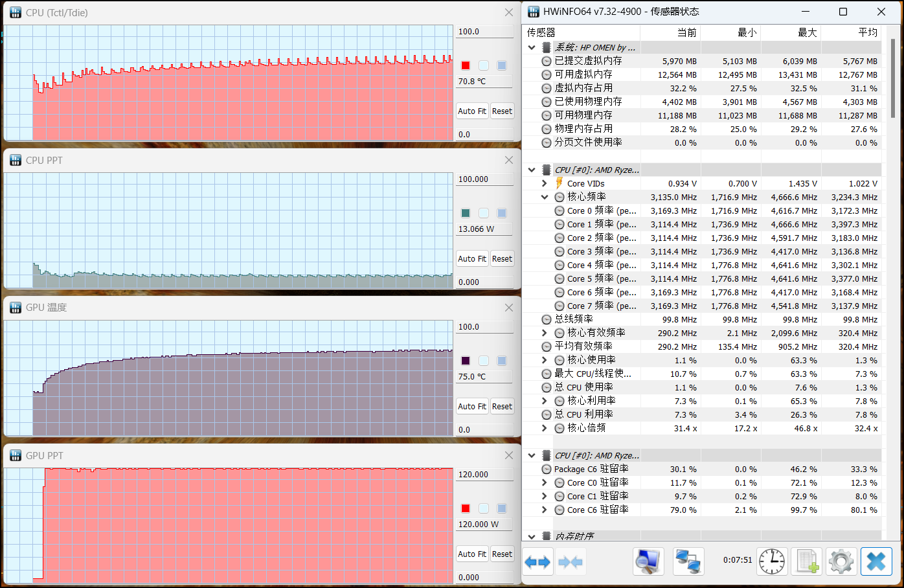Click the clock icon to reset monitoring time

point(772,561)
